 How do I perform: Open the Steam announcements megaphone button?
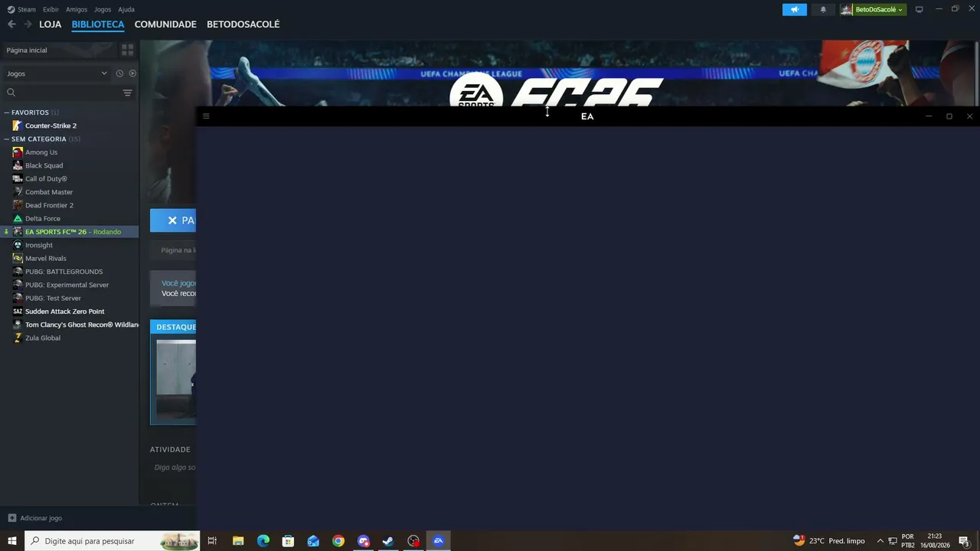(x=794, y=9)
